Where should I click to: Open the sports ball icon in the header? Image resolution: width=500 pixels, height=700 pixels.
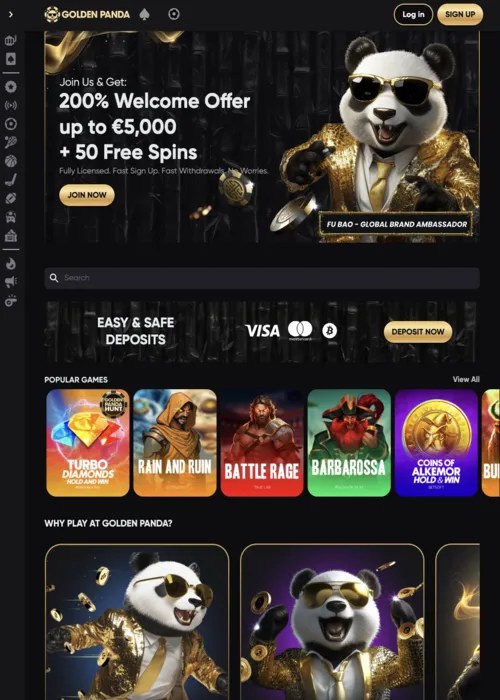point(174,14)
